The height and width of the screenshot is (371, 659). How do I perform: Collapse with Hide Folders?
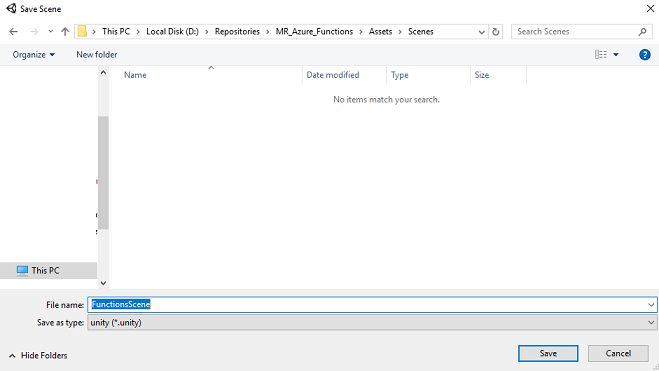[x=38, y=355]
